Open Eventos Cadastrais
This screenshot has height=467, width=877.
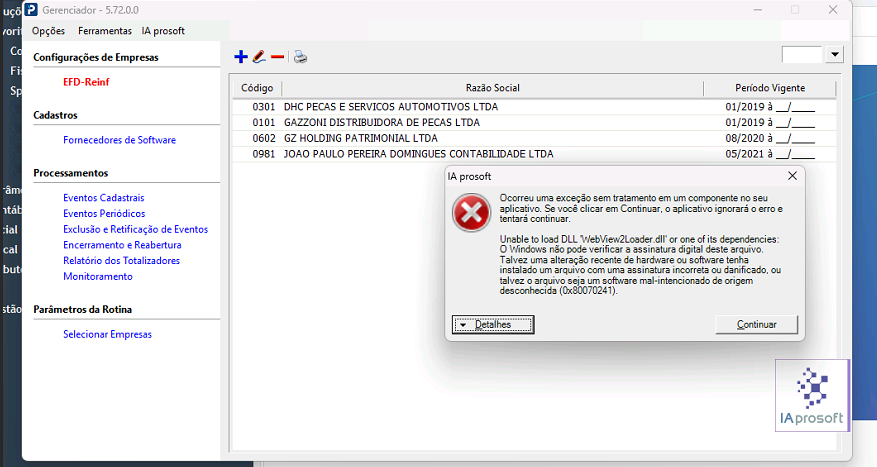[103, 197]
